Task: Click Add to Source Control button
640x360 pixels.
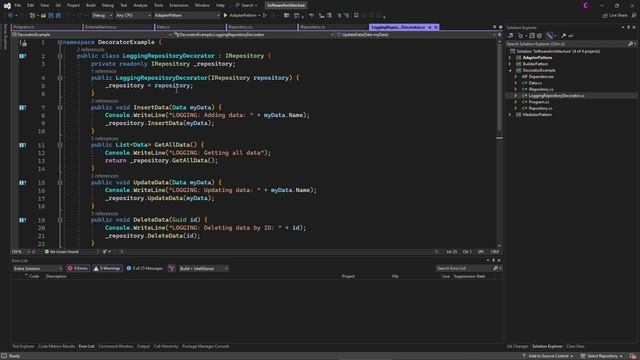Action: [x=548, y=356]
